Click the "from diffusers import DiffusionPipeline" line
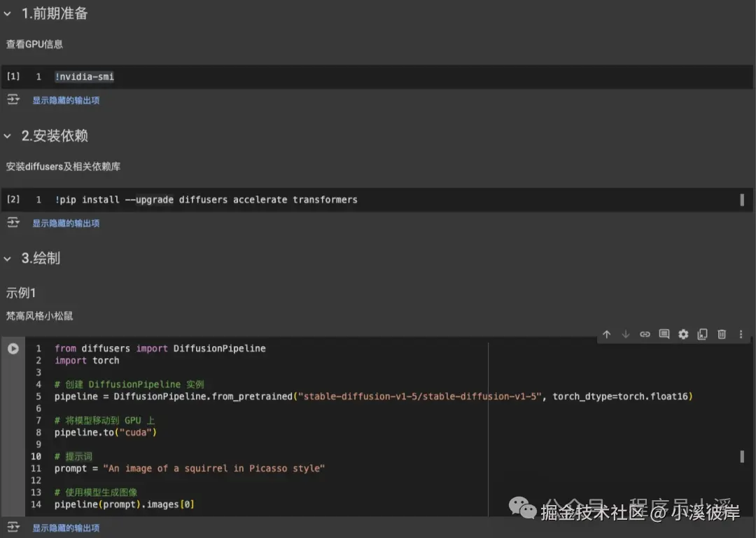The height and width of the screenshot is (538, 756). 160,348
